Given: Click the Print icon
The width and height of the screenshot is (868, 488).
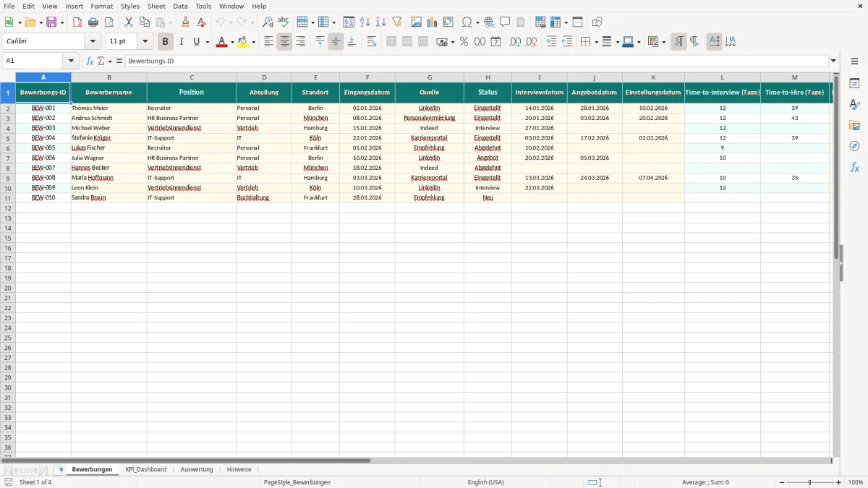Looking at the screenshot, I should click(x=93, y=22).
